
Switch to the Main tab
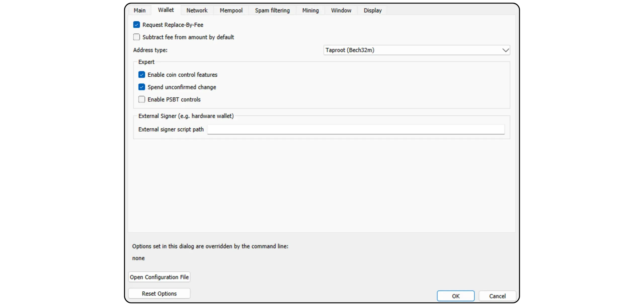[x=140, y=10]
